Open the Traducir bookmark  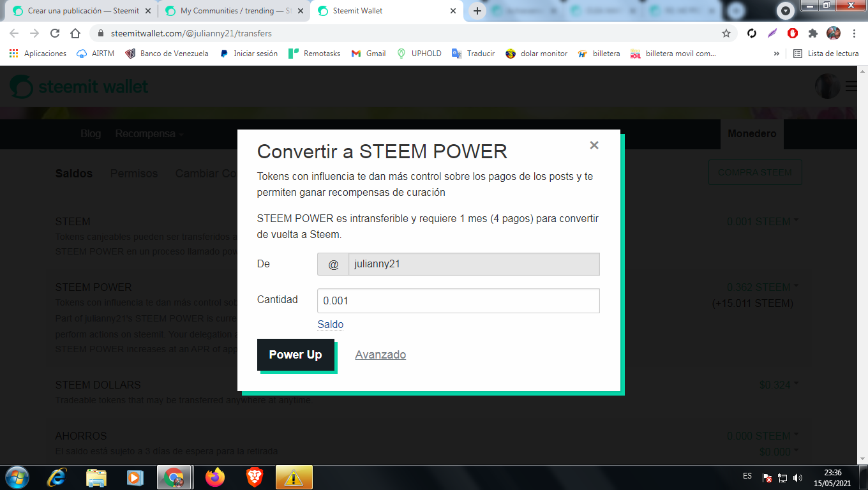pos(473,54)
